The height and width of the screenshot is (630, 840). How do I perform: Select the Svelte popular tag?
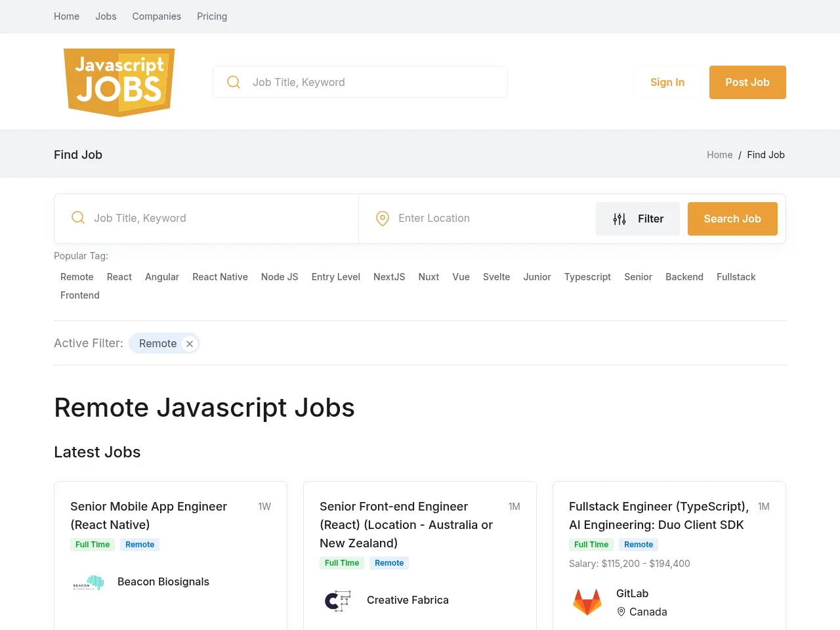[x=496, y=277]
